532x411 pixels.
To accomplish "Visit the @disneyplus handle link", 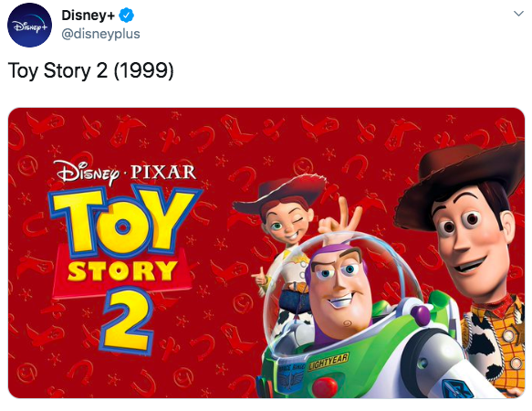I will click(x=100, y=34).
